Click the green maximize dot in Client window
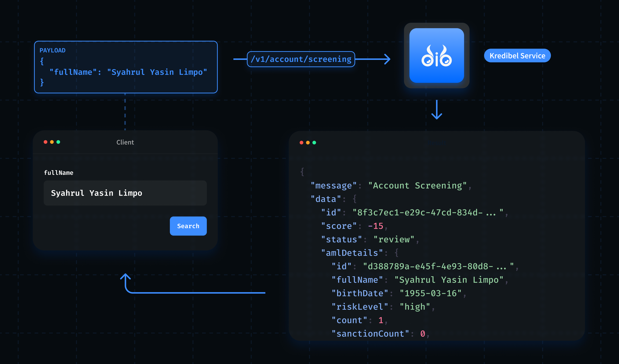Image resolution: width=619 pixels, height=364 pixels. [58, 142]
